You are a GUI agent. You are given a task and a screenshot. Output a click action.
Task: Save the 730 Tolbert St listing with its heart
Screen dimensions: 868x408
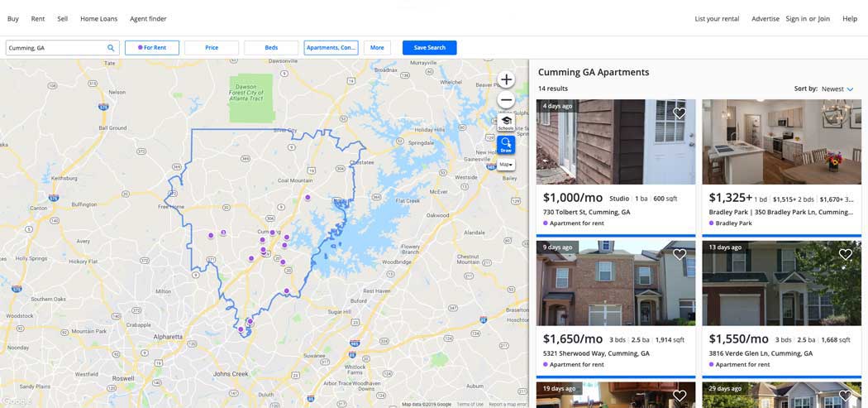(x=680, y=113)
